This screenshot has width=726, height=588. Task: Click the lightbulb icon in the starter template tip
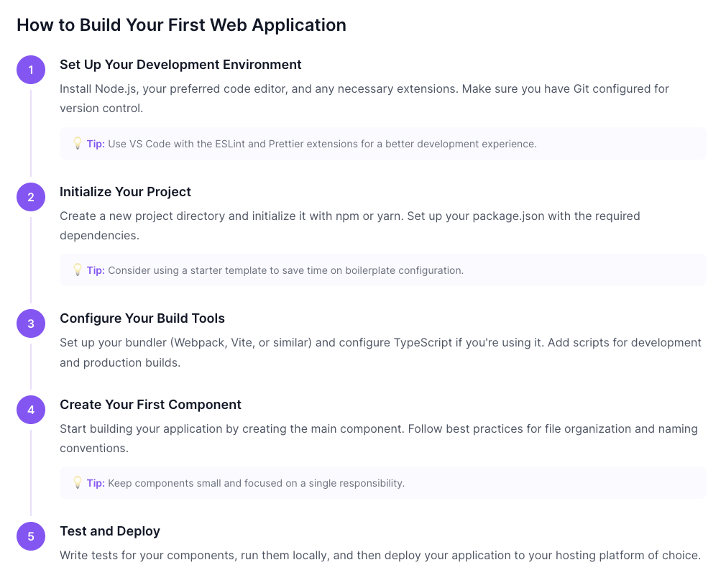pos(78,270)
